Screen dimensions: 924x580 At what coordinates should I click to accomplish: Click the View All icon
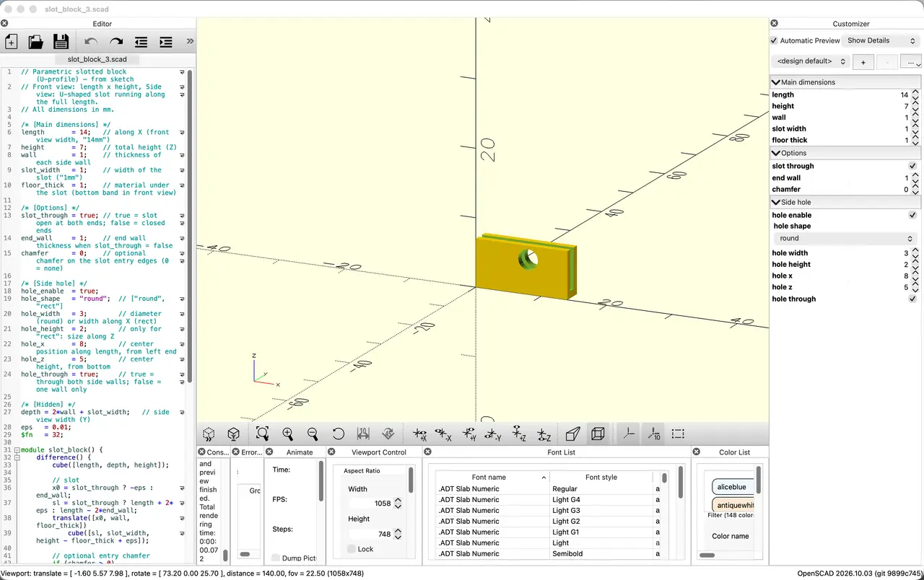point(262,434)
